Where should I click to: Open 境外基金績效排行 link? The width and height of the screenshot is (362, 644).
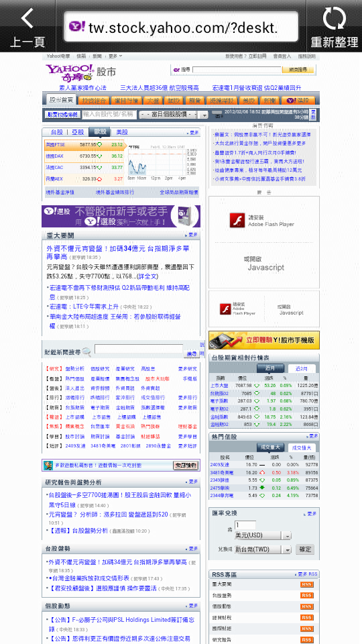(x=115, y=193)
